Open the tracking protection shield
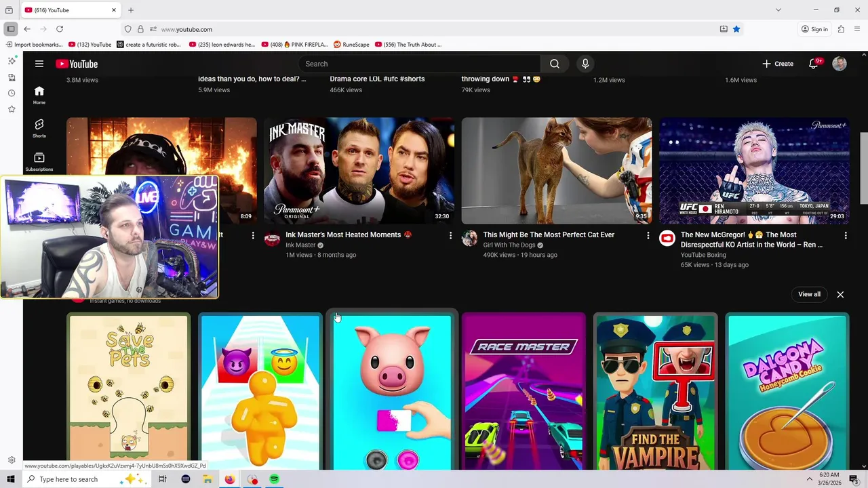868x488 pixels. (x=127, y=29)
